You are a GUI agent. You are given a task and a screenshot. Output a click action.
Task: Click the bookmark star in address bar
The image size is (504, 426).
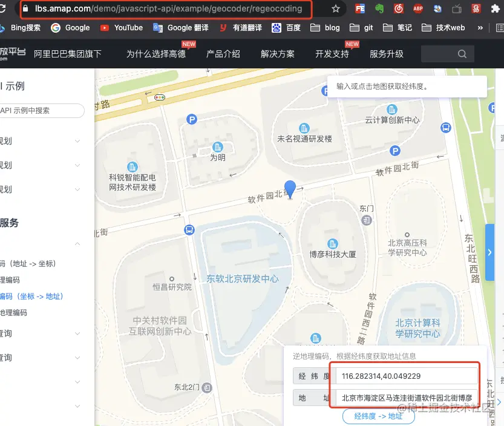point(336,8)
